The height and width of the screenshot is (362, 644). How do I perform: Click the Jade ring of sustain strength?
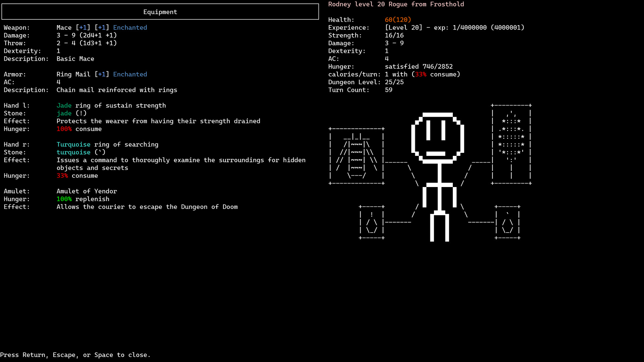(111, 106)
